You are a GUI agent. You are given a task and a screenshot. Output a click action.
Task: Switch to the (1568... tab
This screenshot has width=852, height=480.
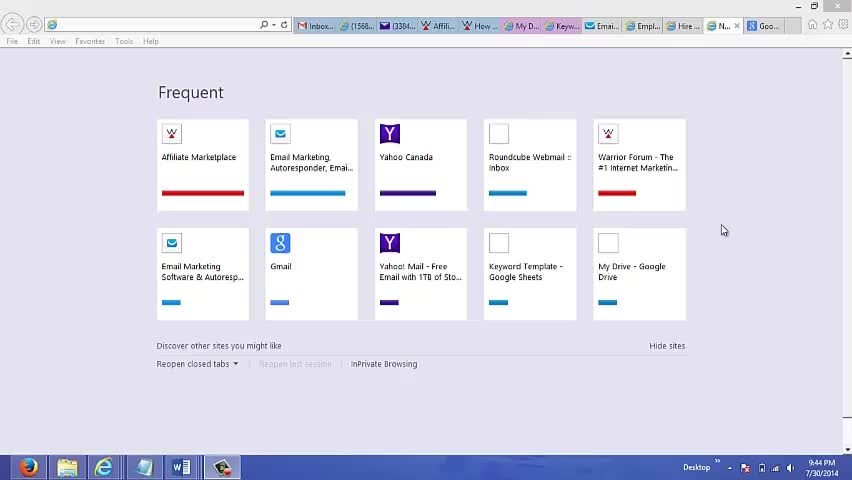(x=357, y=26)
